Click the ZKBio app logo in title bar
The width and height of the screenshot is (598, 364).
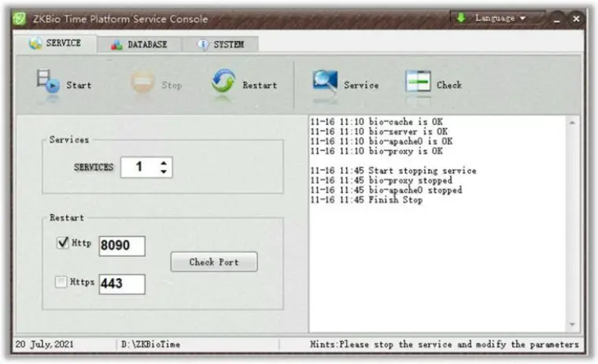[20, 19]
